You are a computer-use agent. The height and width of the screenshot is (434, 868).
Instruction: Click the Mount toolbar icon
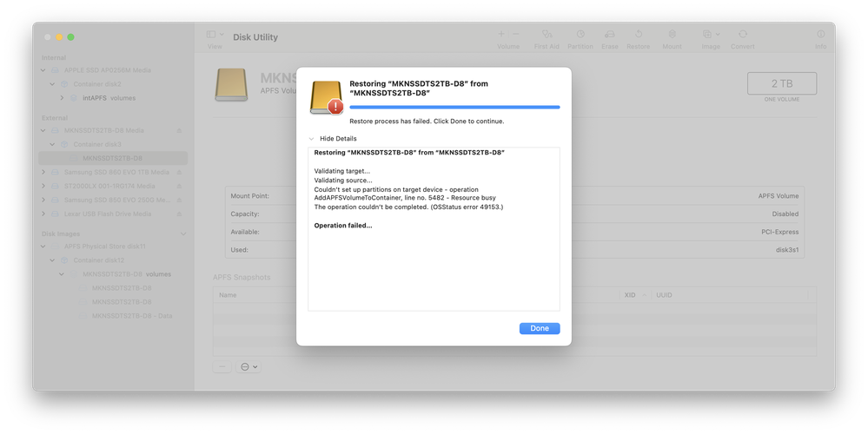[672, 34]
